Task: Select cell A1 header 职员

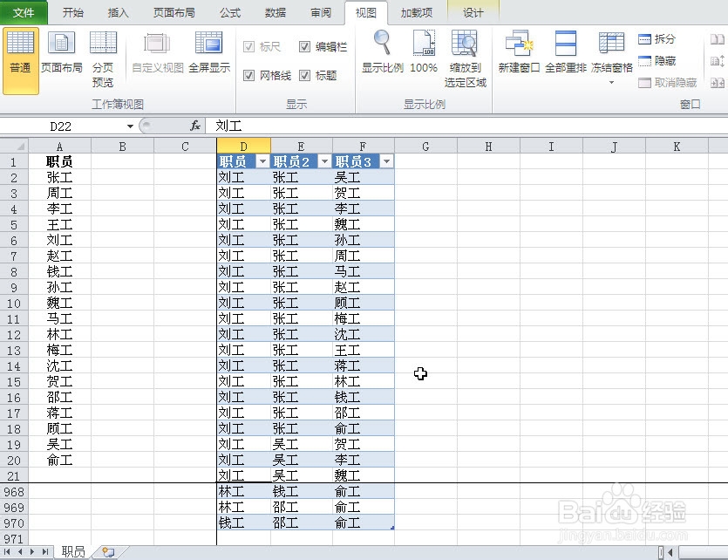Action: tap(60, 161)
